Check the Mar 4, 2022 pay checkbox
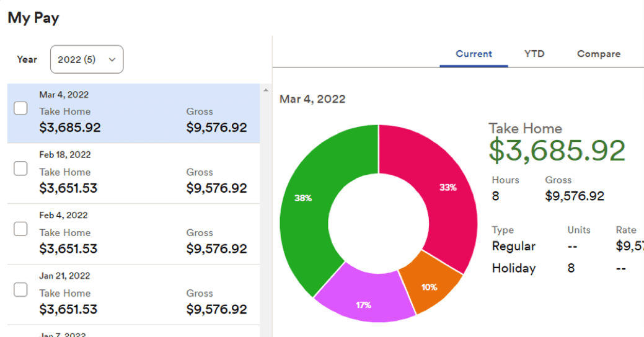 tap(20, 108)
